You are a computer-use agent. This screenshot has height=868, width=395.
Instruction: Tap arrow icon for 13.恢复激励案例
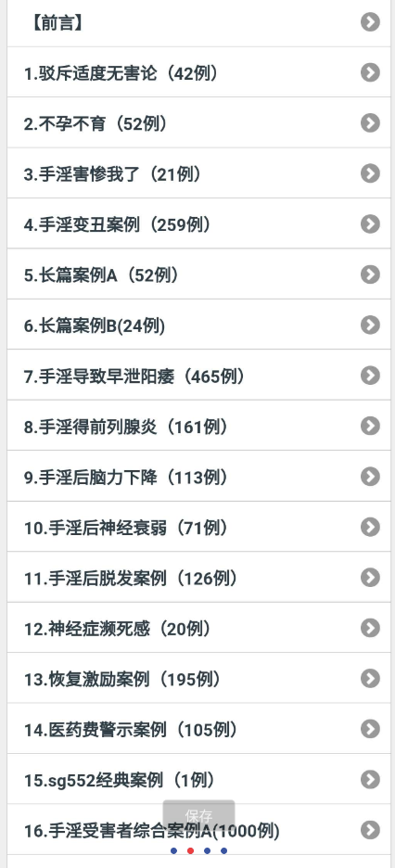click(x=370, y=679)
